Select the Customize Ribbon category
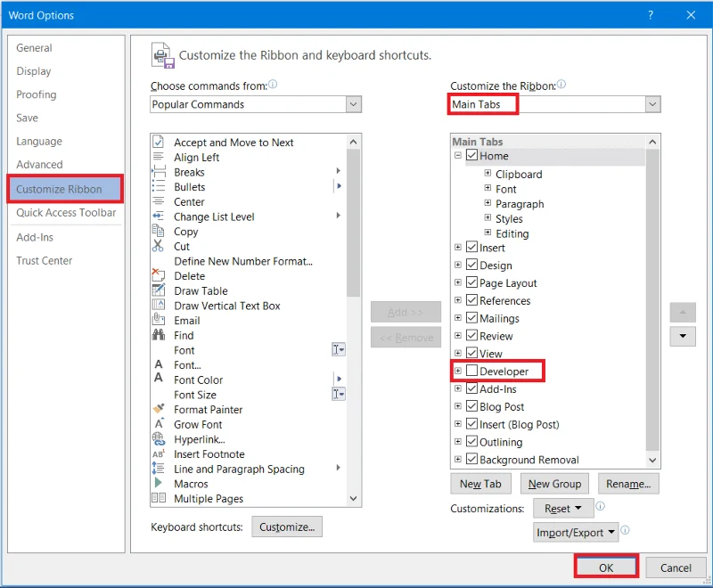The height and width of the screenshot is (588, 713). [64, 189]
